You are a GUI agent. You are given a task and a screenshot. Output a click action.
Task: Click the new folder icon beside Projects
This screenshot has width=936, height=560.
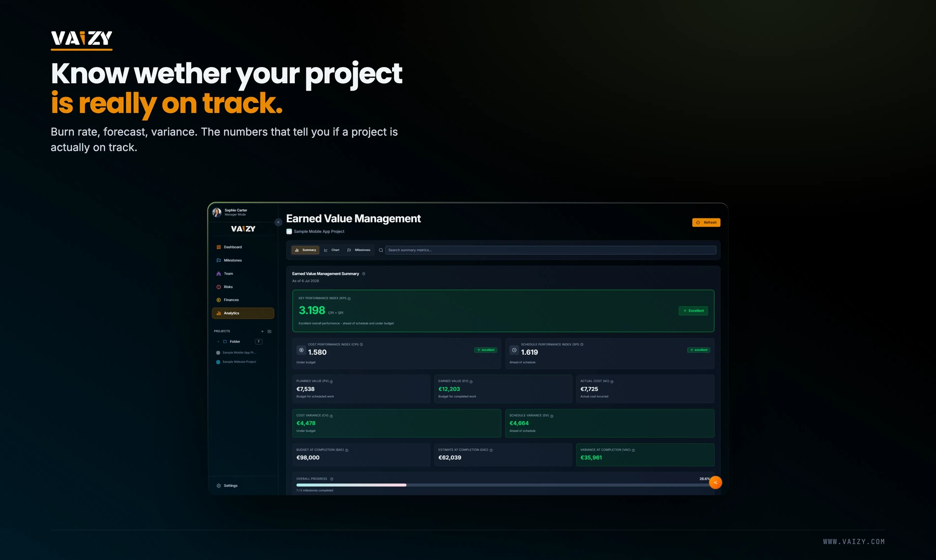[269, 331]
